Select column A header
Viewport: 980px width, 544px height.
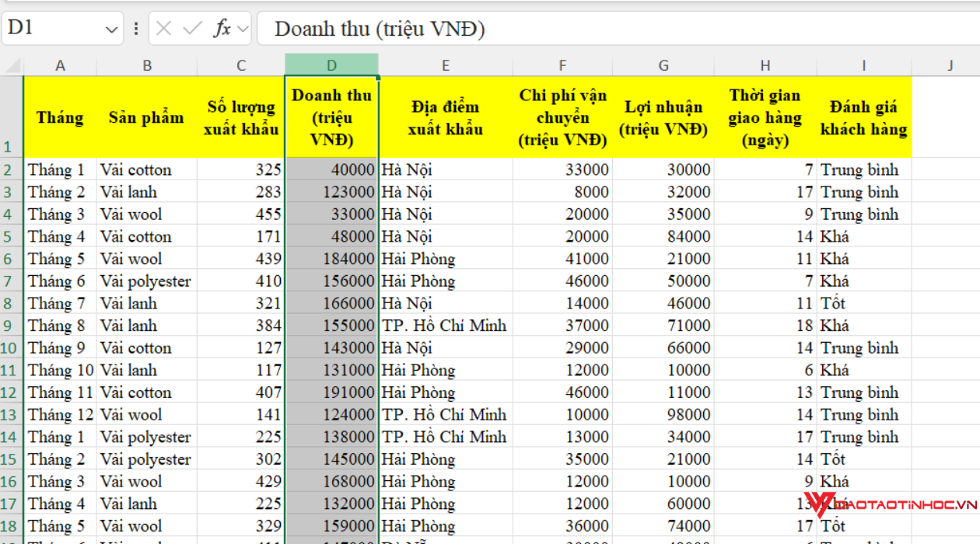(60, 65)
